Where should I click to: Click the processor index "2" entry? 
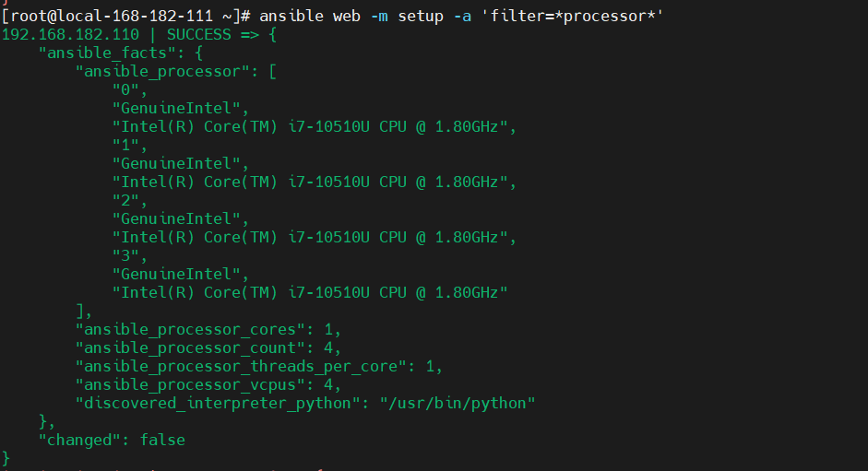click(x=125, y=201)
